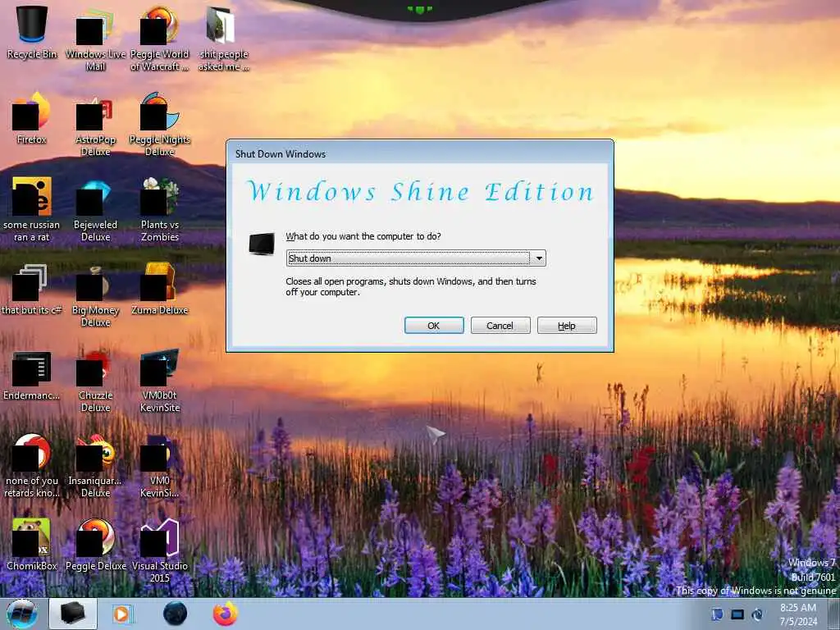The height and width of the screenshot is (630, 840).
Task: Select the 'some russian ran a rat' icon
Action: point(32,208)
